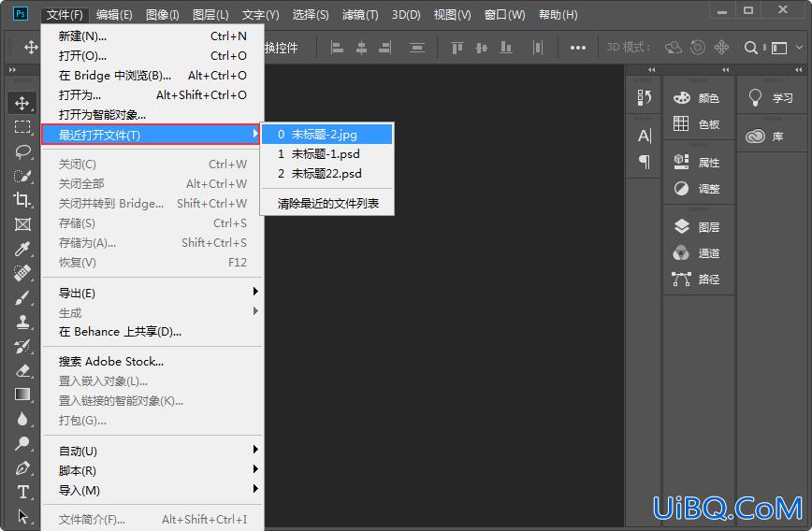Select the Horizontal Type tool
Screen dimensions: 812x531
click(22, 492)
